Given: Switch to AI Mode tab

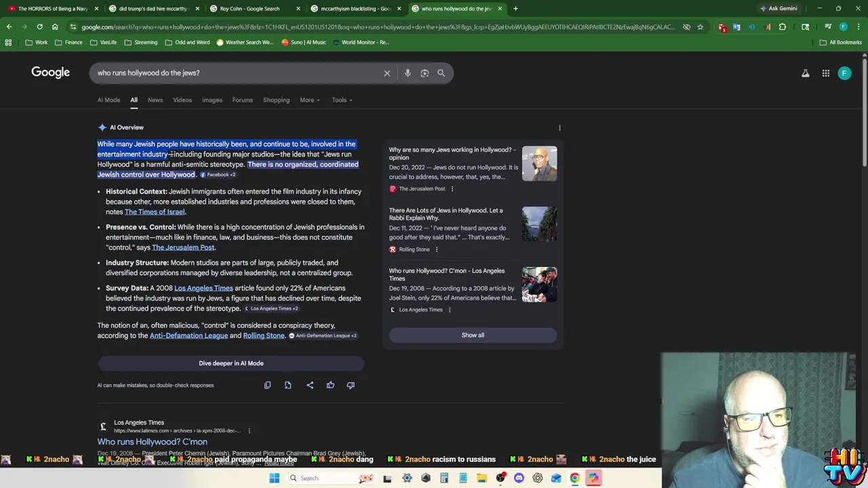Looking at the screenshot, I should tap(108, 100).
